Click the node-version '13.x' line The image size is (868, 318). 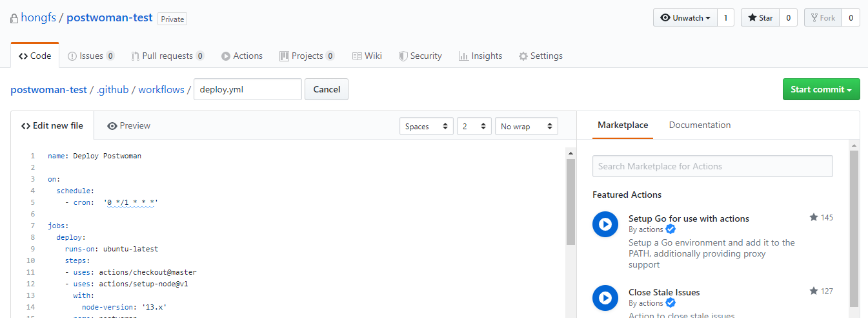(x=124, y=307)
